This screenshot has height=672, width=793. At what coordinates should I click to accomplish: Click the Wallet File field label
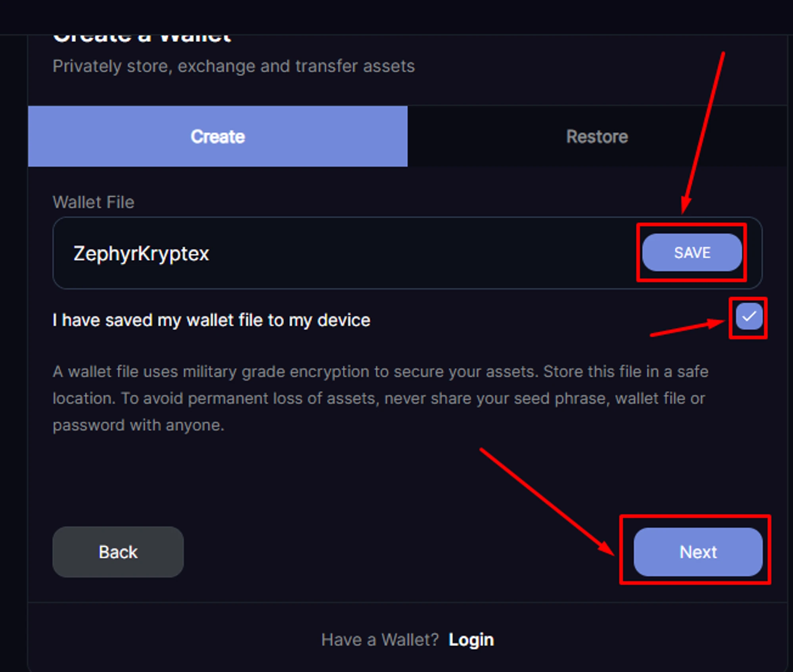[x=94, y=202]
